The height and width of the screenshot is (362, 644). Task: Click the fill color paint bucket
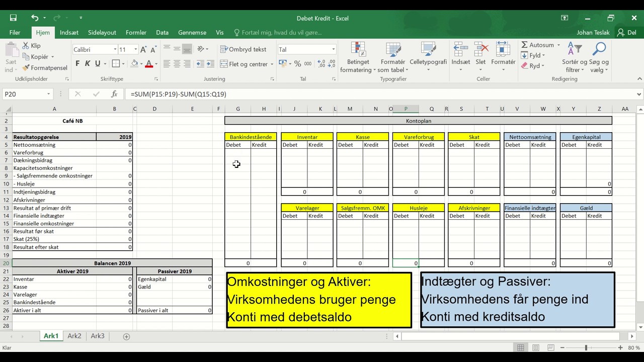(134, 64)
